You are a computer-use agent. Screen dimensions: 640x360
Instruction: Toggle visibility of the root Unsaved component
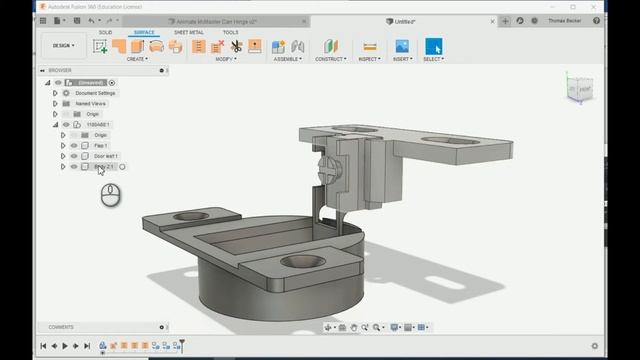(x=58, y=83)
